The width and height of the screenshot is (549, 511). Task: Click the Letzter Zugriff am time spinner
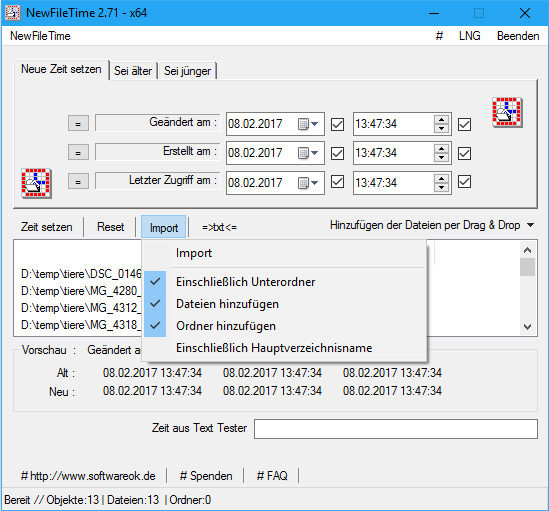click(x=442, y=183)
